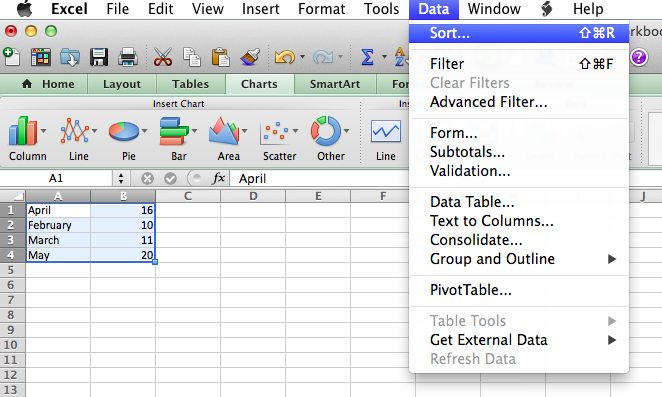Switch to the Home ribbon tab
This screenshot has width=662, height=397.
click(48, 84)
